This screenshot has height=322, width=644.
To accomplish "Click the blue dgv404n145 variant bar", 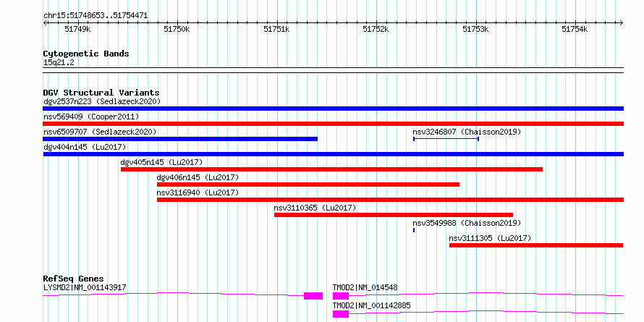I will coord(333,154).
